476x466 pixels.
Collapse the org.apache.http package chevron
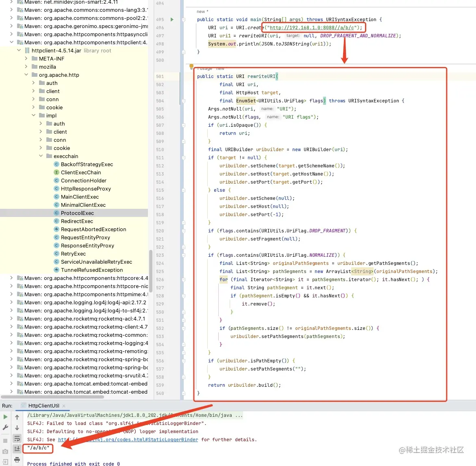coord(26,75)
